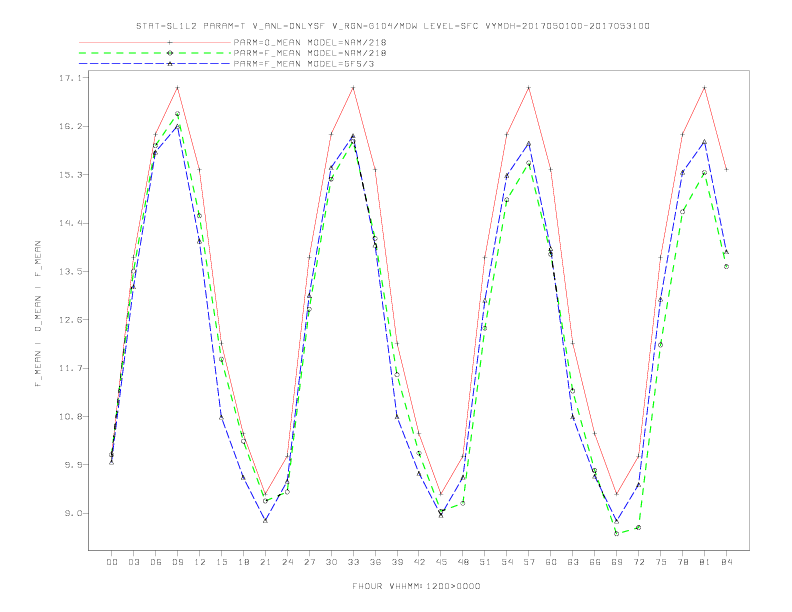
Task: Click x-axis tick label 33
Action: point(353,562)
